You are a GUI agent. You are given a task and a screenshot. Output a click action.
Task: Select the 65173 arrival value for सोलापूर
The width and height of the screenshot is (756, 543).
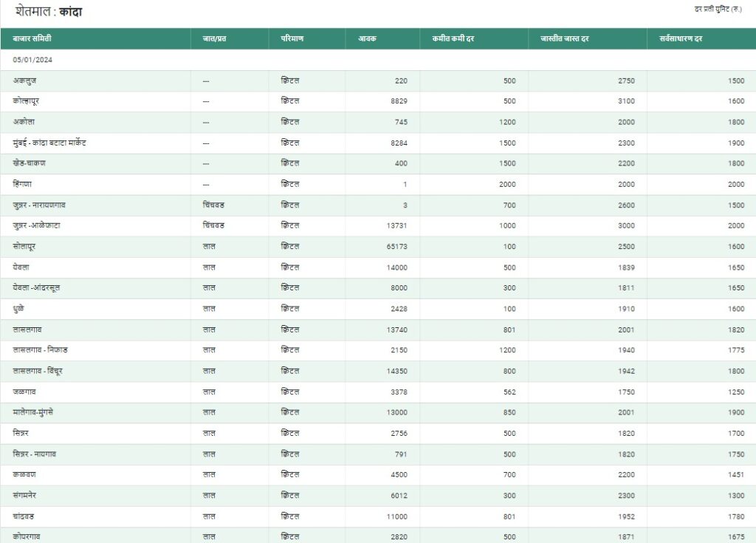coord(396,246)
